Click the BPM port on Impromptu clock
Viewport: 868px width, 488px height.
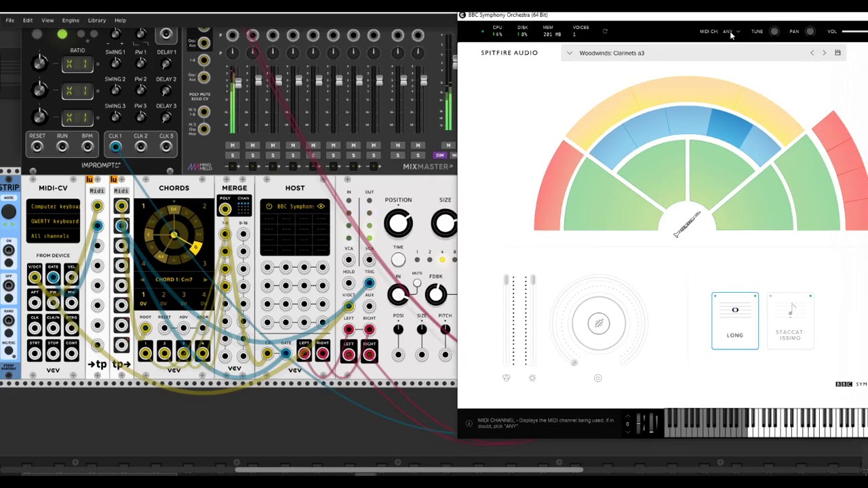[x=87, y=147]
